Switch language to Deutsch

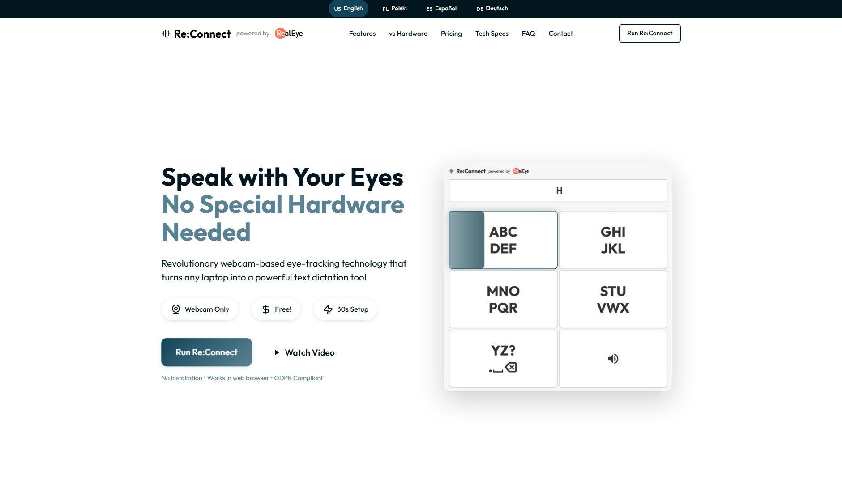point(492,8)
